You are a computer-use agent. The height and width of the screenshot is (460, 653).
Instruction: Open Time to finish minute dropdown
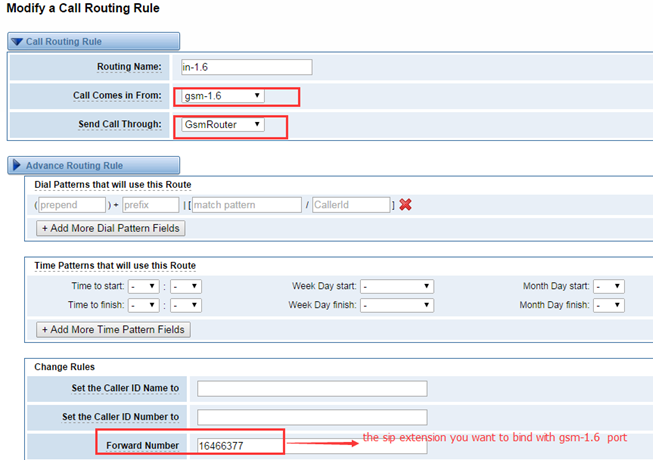186,305
